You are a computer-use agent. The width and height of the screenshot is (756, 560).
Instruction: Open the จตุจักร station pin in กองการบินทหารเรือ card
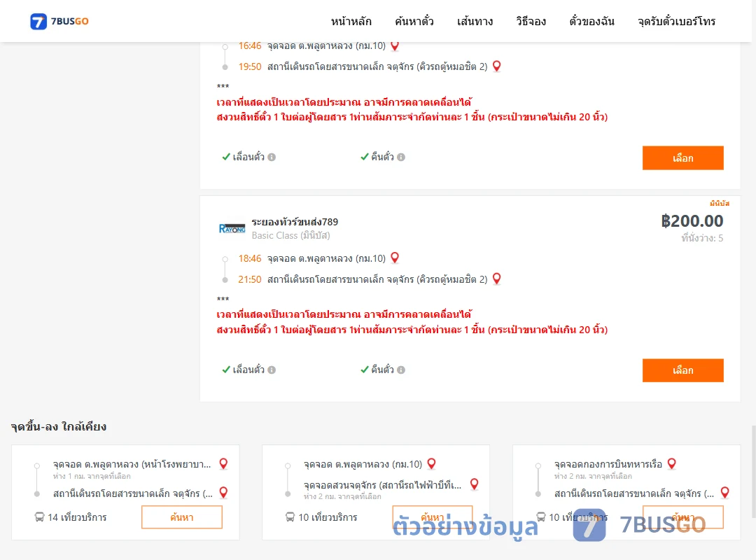[x=724, y=493]
